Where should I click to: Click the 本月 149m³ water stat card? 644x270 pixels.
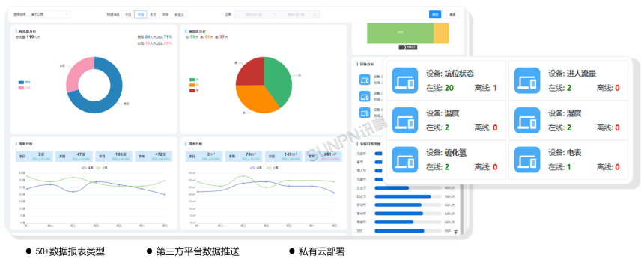pyautogui.click(x=284, y=157)
